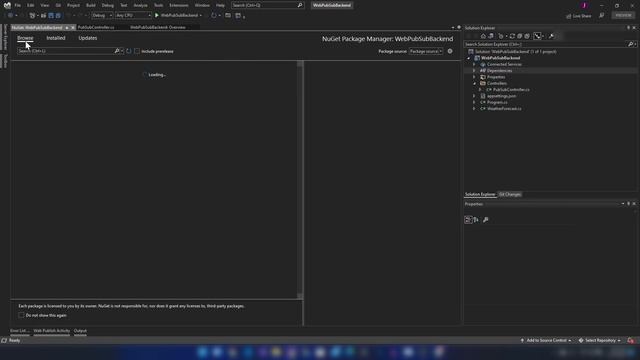Click Alphabetical sort icon in Properties panel
This screenshot has height=360, width=640.
(x=476, y=220)
